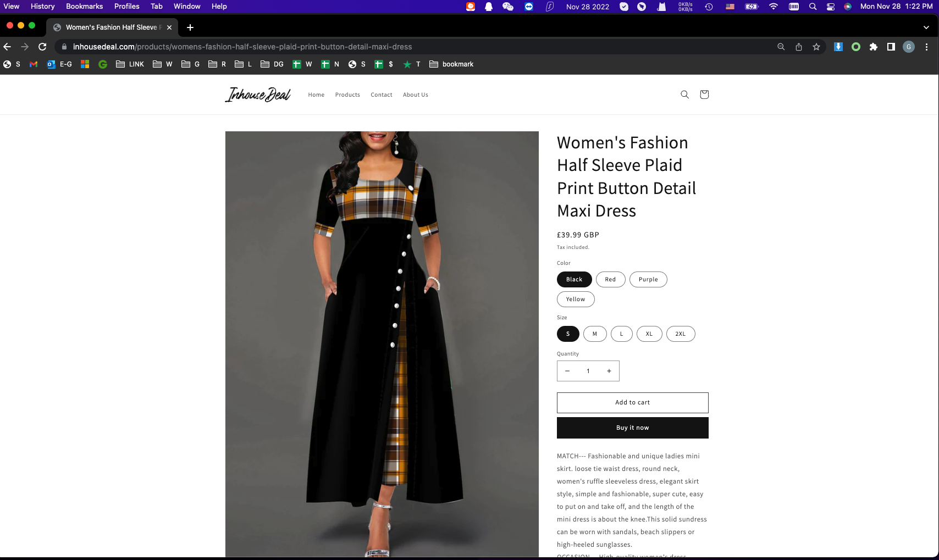Open the Extensions puzzle icon
The width and height of the screenshot is (939, 560).
pyautogui.click(x=874, y=47)
